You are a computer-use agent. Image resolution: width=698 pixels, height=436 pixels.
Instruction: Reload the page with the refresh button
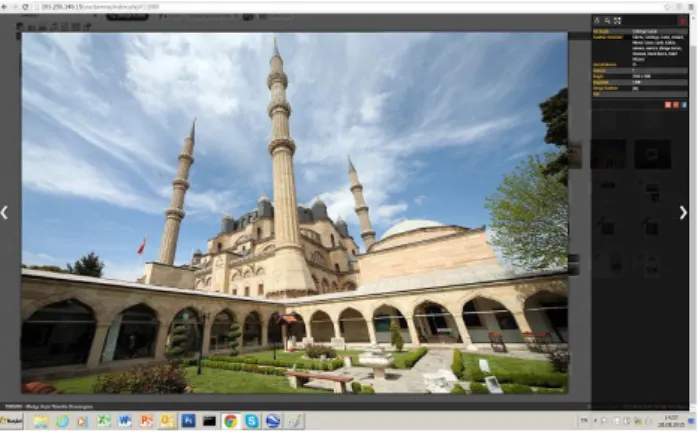(x=25, y=7)
